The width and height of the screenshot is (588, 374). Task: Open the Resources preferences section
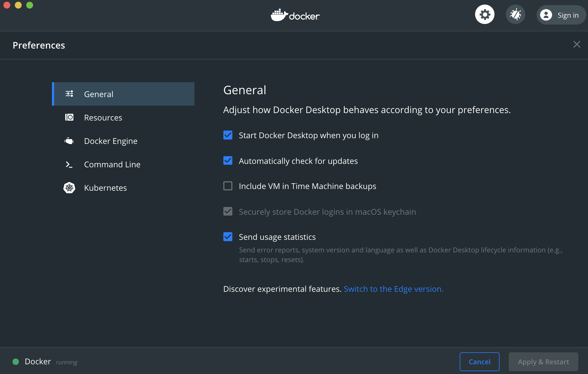point(103,118)
